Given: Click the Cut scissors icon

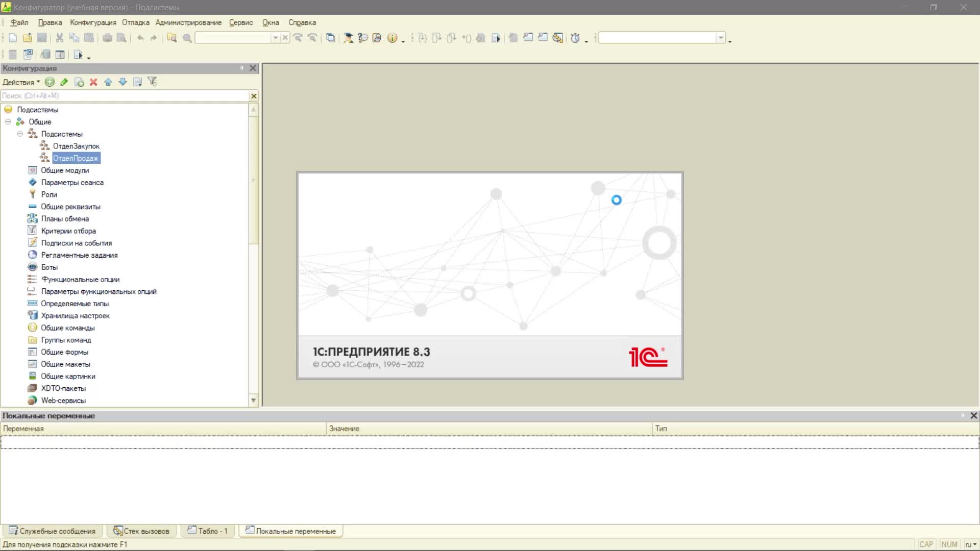Looking at the screenshot, I should pos(60,38).
